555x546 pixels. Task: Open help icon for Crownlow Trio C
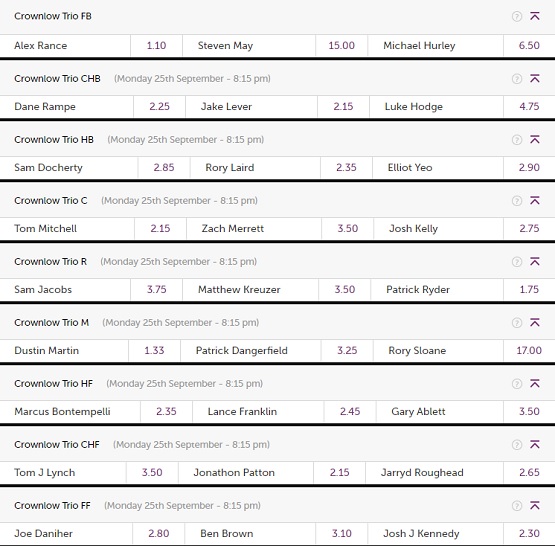tap(517, 201)
